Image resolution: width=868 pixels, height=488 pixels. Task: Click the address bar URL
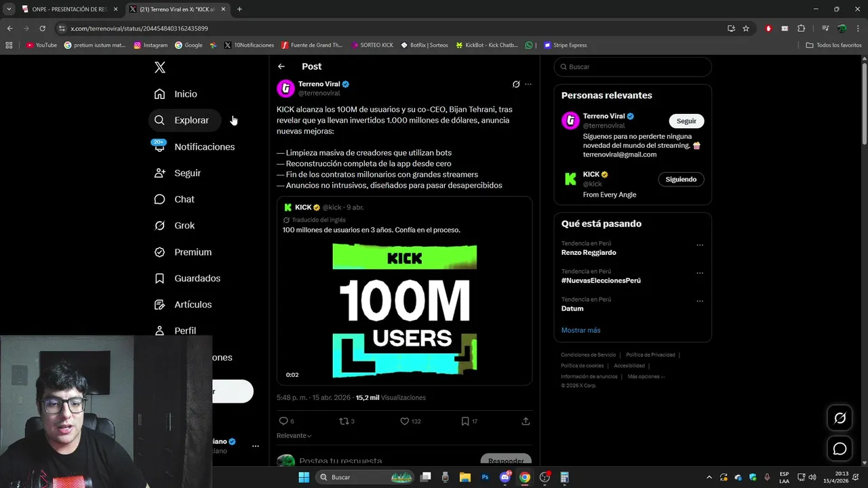pyautogui.click(x=139, y=28)
